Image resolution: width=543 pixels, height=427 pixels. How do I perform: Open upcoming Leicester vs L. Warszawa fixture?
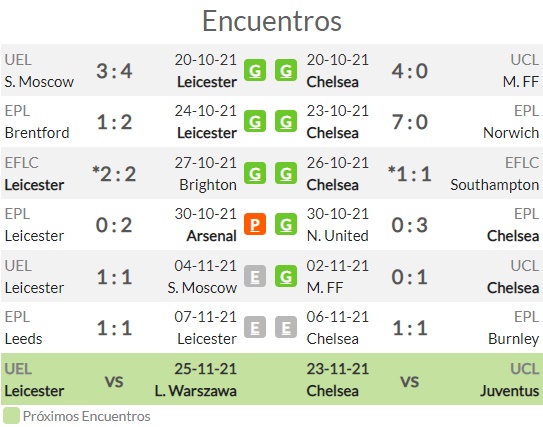pyautogui.click(x=121, y=380)
